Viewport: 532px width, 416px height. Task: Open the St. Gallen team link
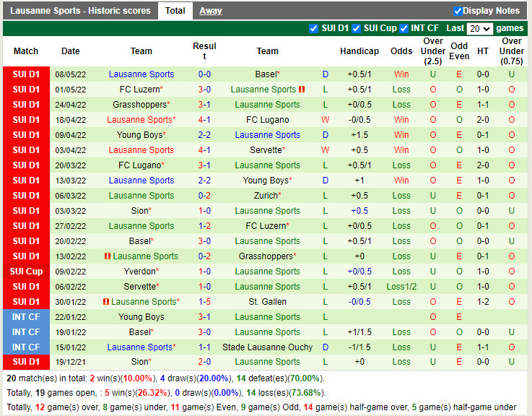click(x=267, y=302)
